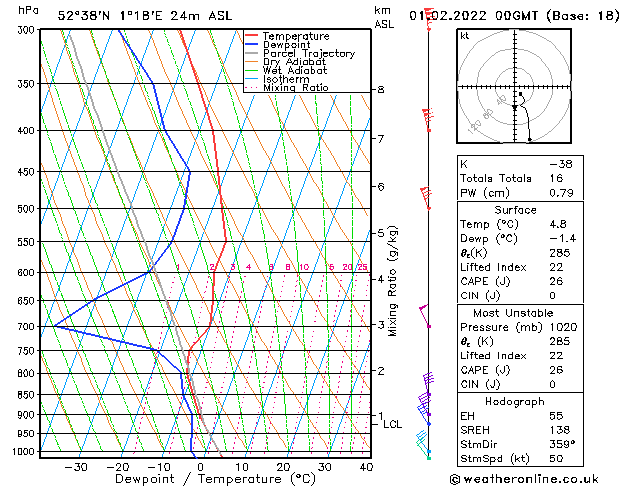Click the Isotherm legend entry
The height and width of the screenshot is (486, 629).
tap(286, 79)
